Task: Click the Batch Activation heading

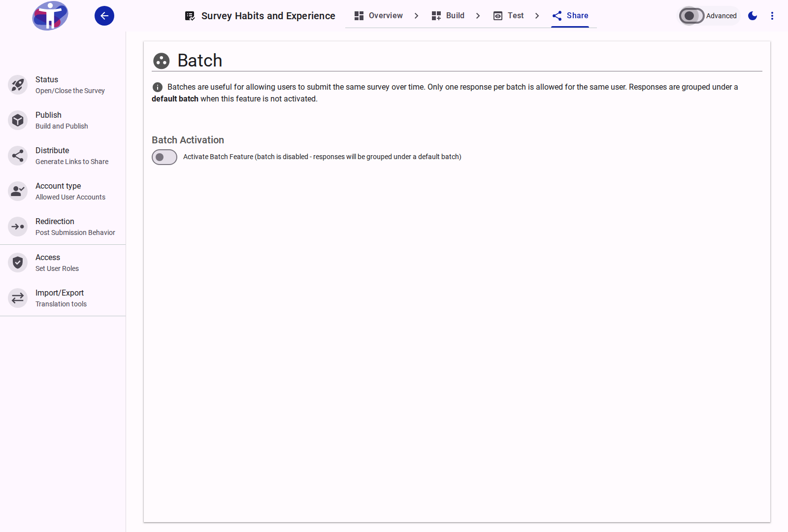Action: pos(188,140)
